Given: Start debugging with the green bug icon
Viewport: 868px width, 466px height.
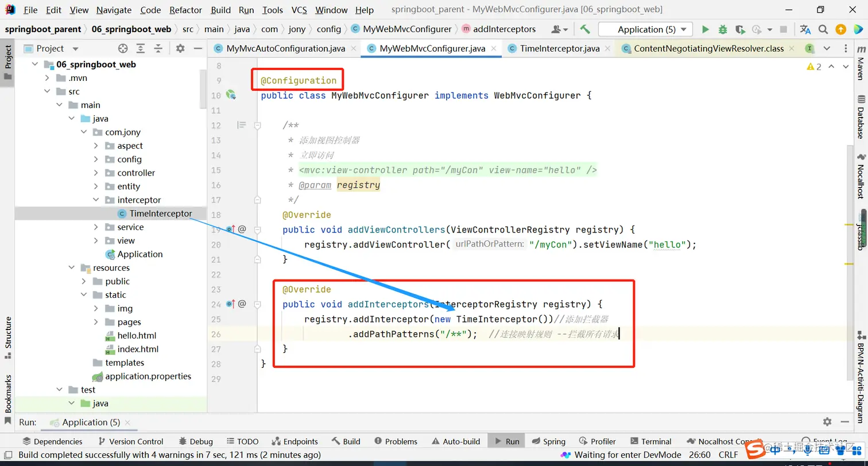Looking at the screenshot, I should click(723, 29).
